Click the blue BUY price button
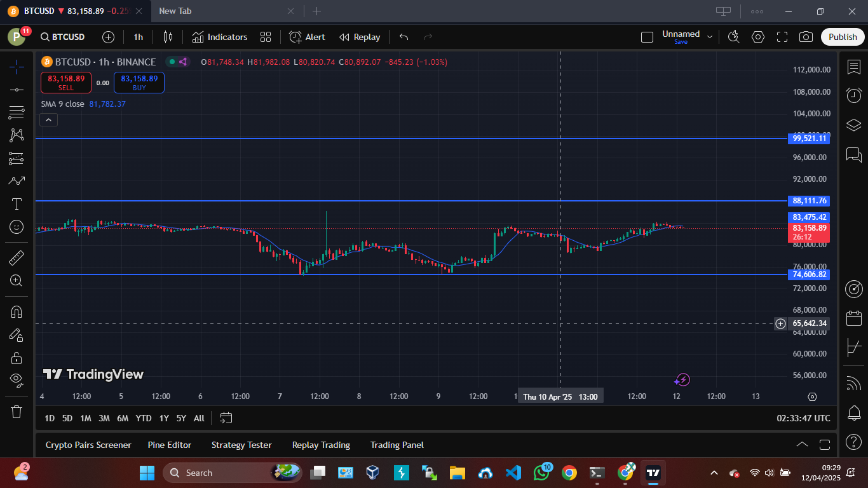The width and height of the screenshot is (868, 488). pyautogui.click(x=139, y=83)
